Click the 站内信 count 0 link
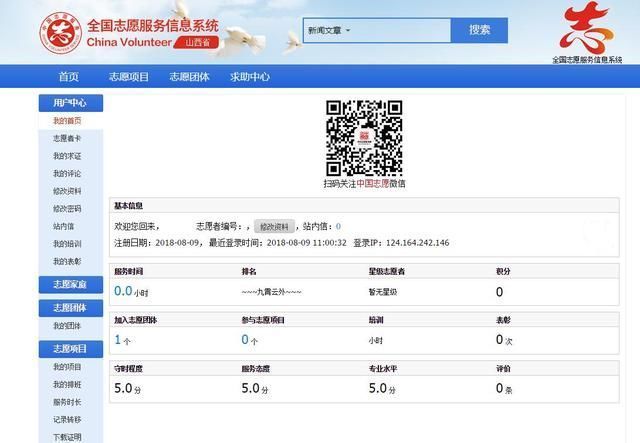The width and height of the screenshot is (640, 443). pos(338,226)
